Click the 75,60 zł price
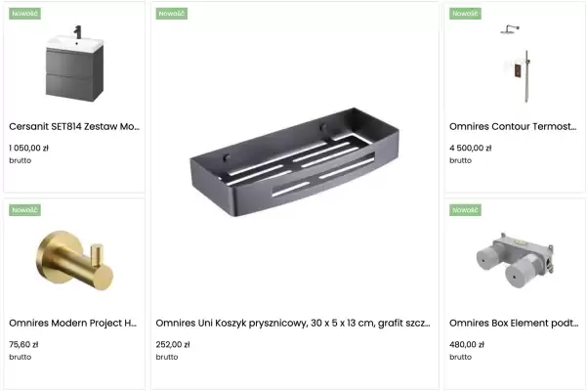 coord(23,344)
